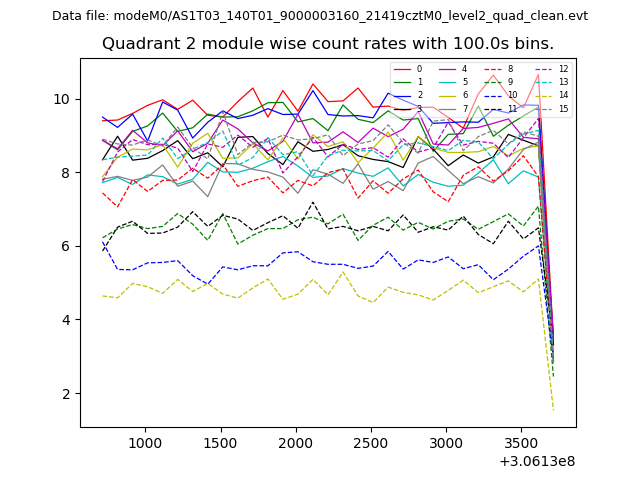Click the red line swatch for module 0

pos(402,69)
